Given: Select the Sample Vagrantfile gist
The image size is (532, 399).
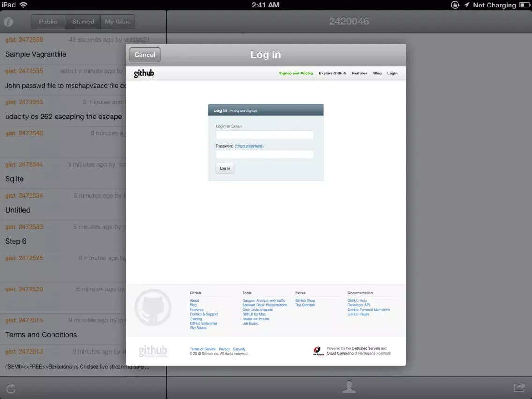Looking at the screenshot, I should pyautogui.click(x=63, y=49).
